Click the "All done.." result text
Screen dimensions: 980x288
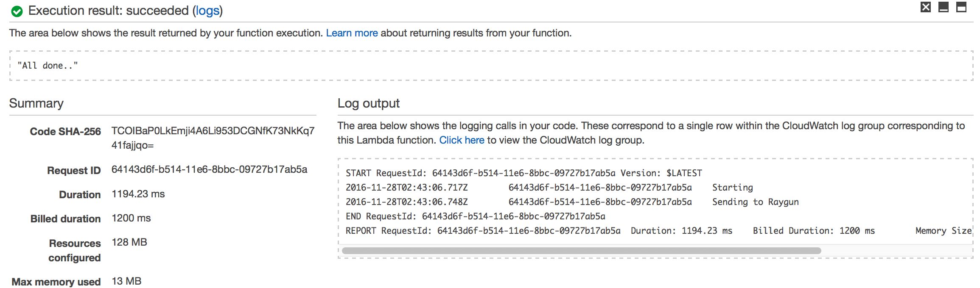[48, 66]
